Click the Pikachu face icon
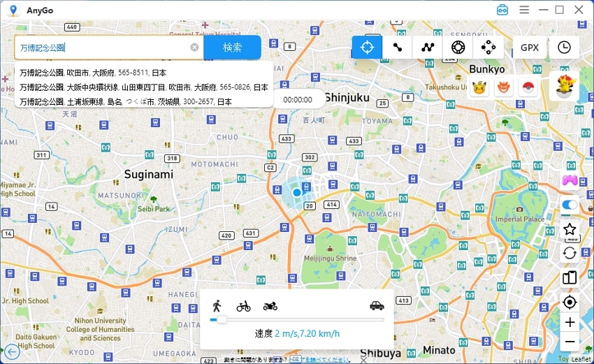The width and height of the screenshot is (594, 364). pyautogui.click(x=479, y=87)
